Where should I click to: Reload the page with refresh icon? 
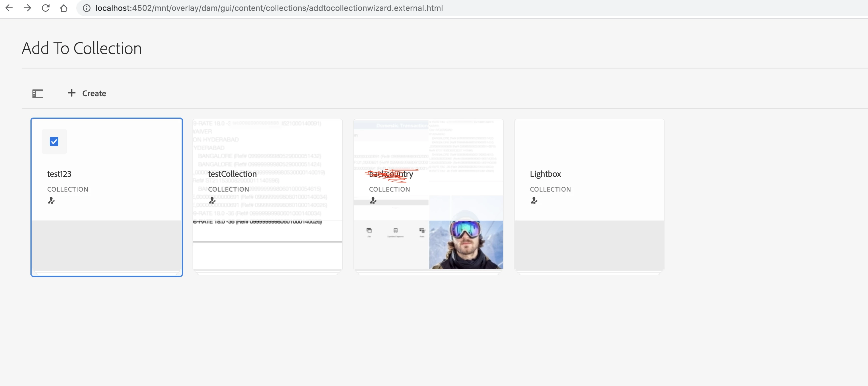point(46,8)
